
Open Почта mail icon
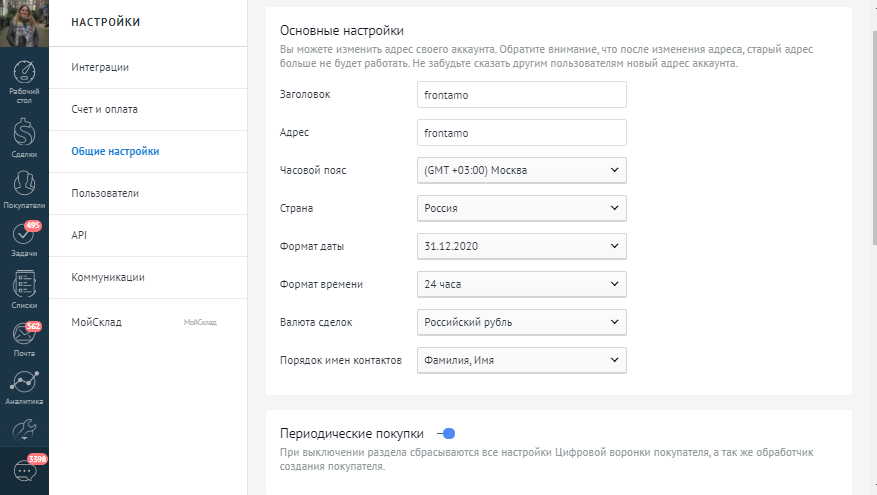pos(24,338)
